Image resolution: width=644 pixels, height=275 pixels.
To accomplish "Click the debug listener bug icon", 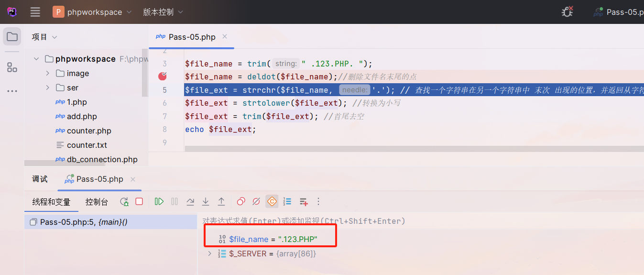I will [x=568, y=12].
